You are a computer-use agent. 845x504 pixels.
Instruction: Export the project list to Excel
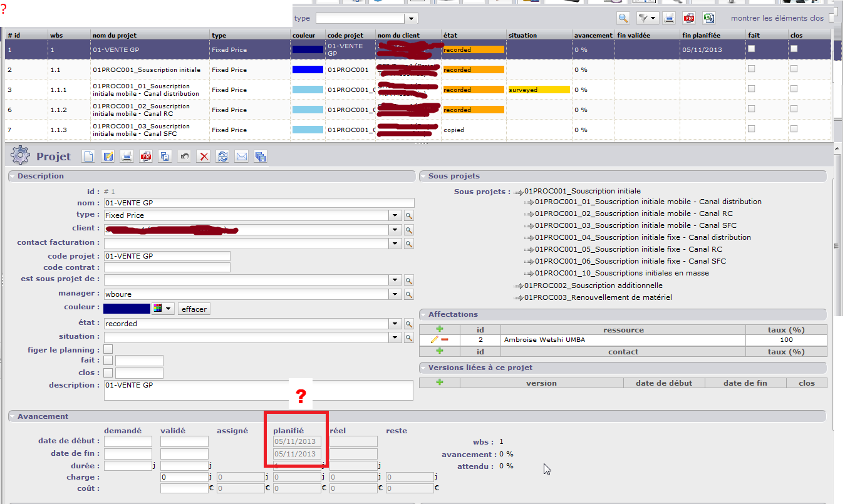[x=708, y=18]
